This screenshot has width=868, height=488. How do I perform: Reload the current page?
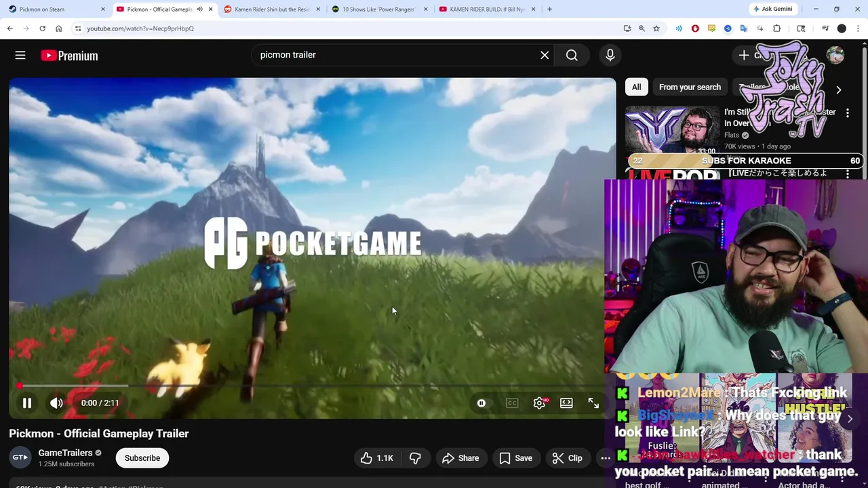tap(42, 28)
